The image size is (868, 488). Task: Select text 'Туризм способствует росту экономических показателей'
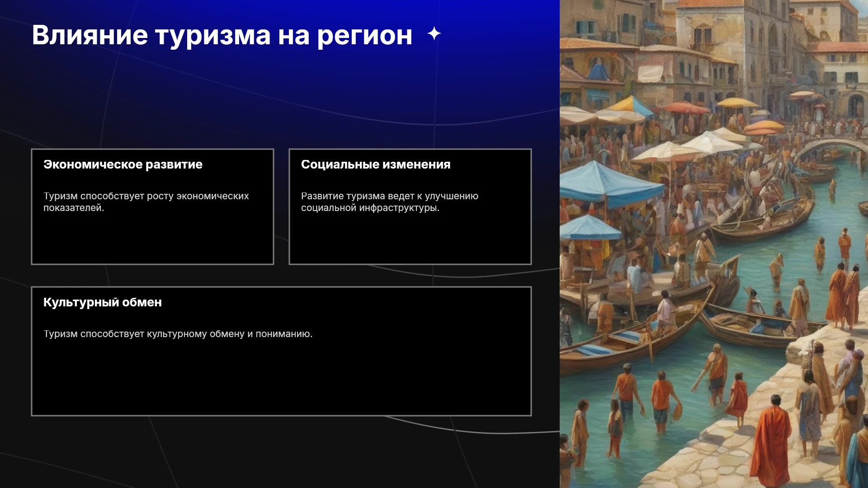click(x=146, y=202)
